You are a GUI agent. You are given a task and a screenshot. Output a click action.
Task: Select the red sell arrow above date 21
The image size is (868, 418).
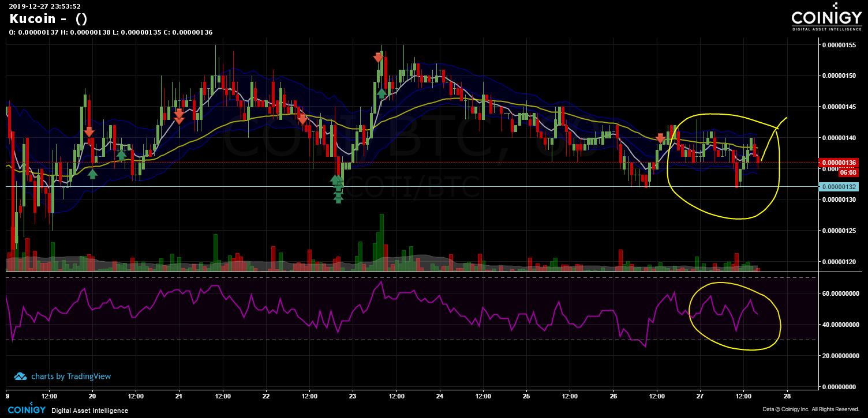click(179, 116)
